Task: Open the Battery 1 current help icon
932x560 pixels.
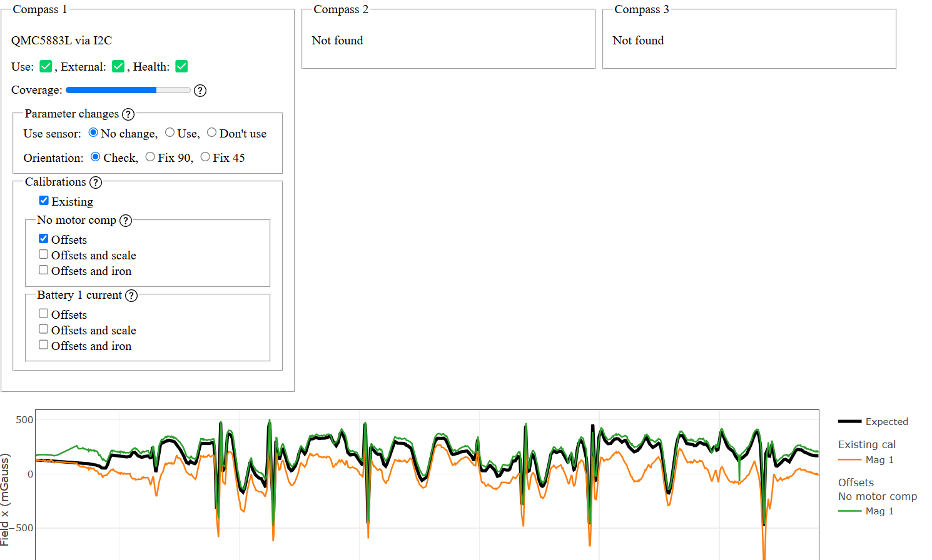Action: pyautogui.click(x=131, y=296)
